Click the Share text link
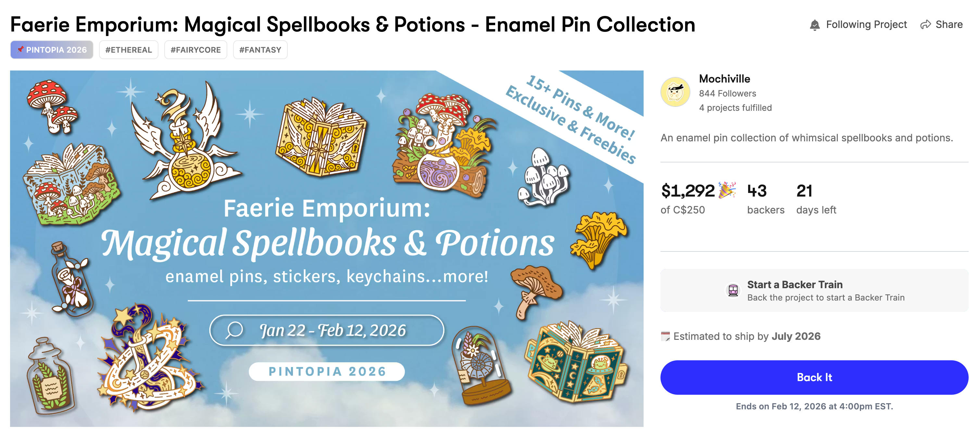 (949, 25)
